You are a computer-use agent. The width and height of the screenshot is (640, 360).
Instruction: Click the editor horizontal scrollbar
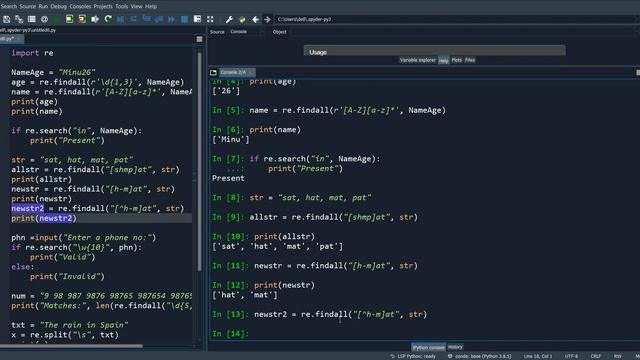coord(71,346)
